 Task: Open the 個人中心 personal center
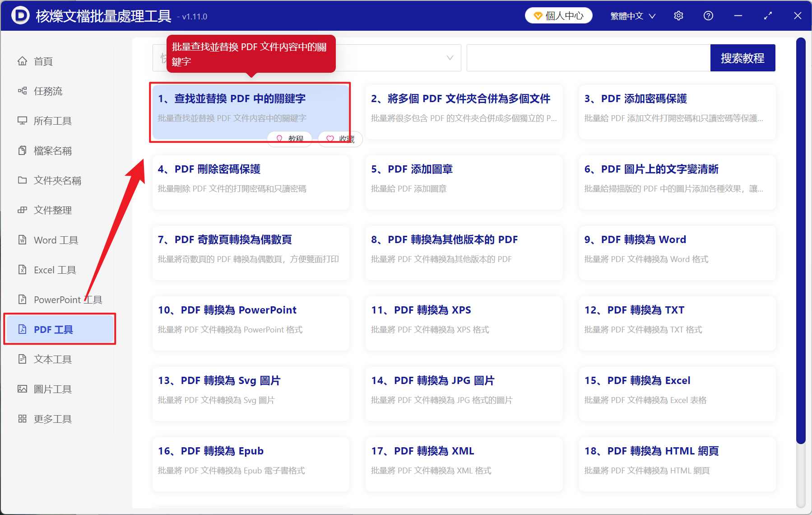(558, 15)
